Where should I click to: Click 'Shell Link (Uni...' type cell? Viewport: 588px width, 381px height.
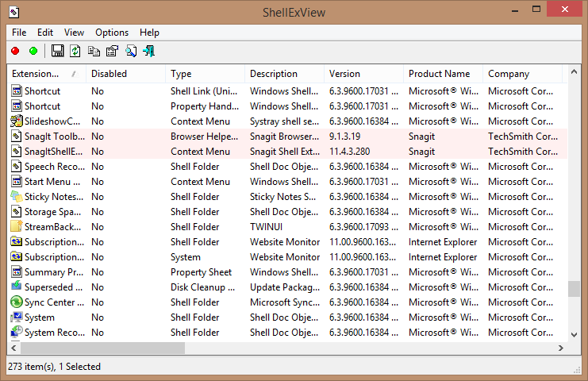point(204,91)
